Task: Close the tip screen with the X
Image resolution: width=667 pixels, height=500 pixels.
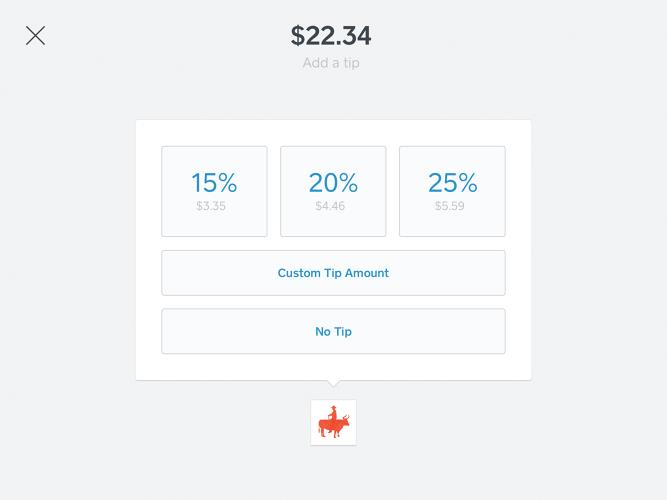Action: 35,36
